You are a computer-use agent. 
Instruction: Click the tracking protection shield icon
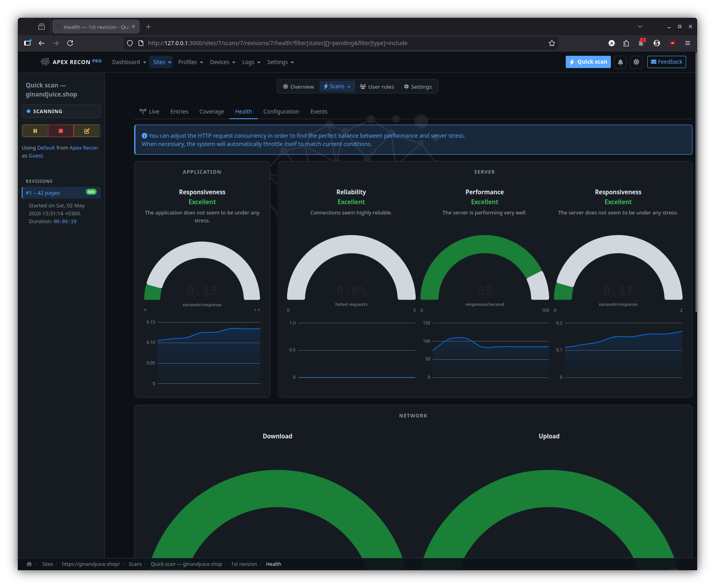pyautogui.click(x=130, y=43)
